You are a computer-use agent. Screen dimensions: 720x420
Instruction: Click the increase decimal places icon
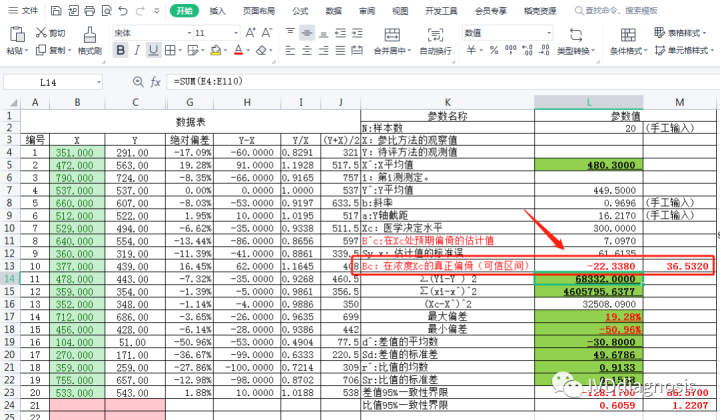pos(528,50)
